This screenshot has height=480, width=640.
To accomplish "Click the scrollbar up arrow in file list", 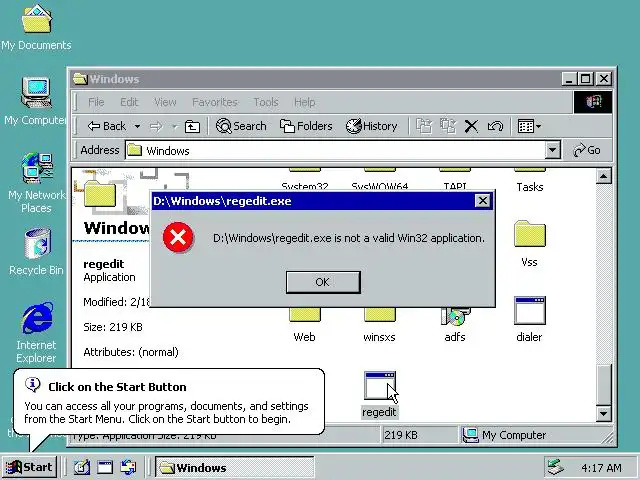I will [x=603, y=176].
